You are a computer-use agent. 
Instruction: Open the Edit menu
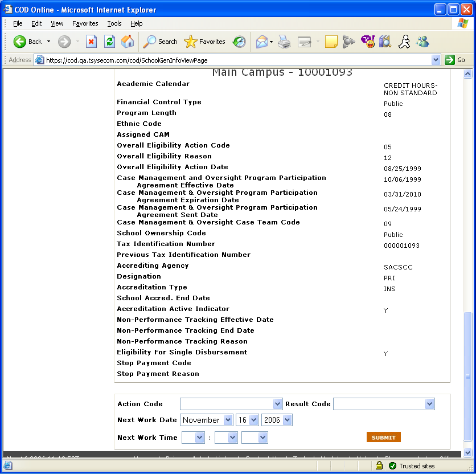coord(36,23)
